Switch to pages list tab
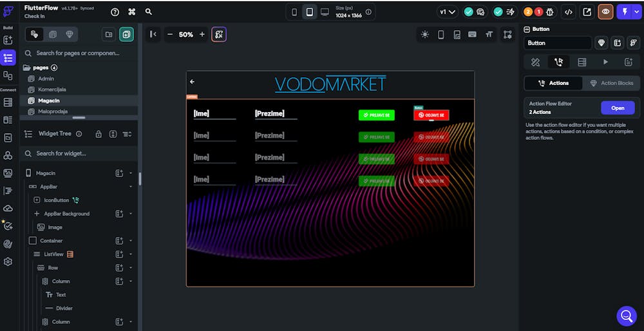The width and height of the screenshot is (644, 331). (x=35, y=35)
